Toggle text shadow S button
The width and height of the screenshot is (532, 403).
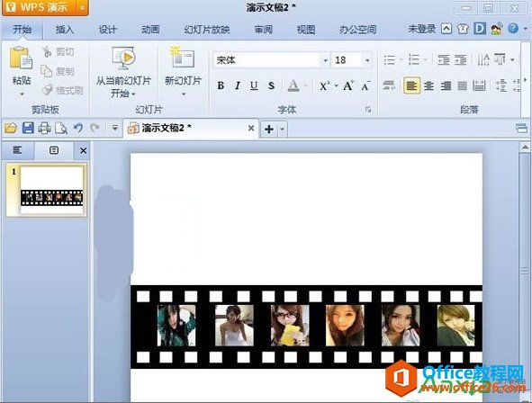tap(271, 85)
